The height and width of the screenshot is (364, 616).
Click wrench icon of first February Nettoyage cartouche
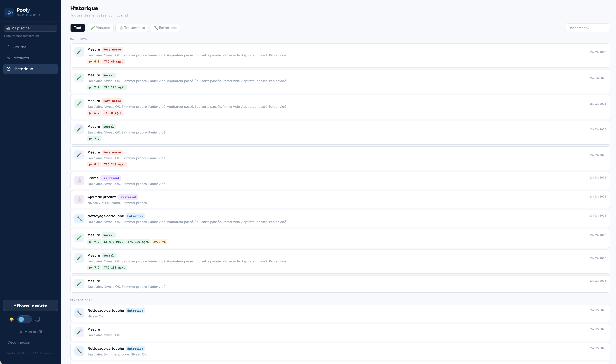(x=79, y=313)
